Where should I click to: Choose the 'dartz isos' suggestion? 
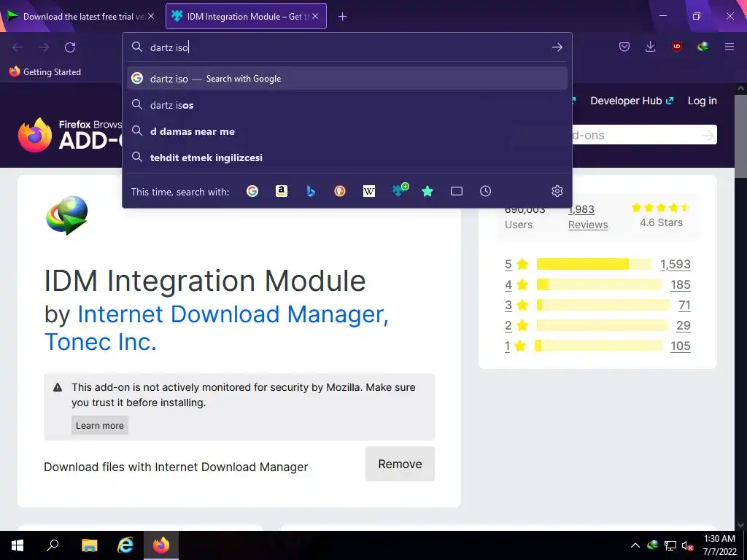(347, 105)
